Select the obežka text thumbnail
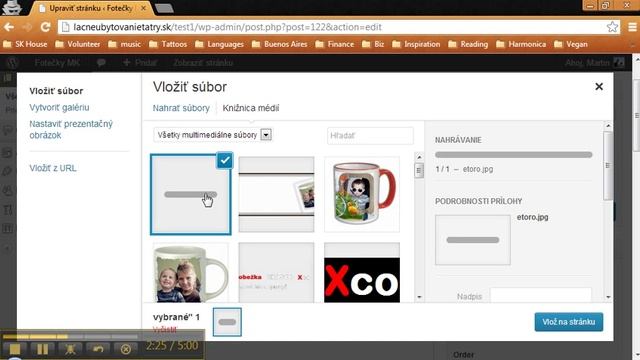This screenshot has height=360, width=640. [276, 273]
